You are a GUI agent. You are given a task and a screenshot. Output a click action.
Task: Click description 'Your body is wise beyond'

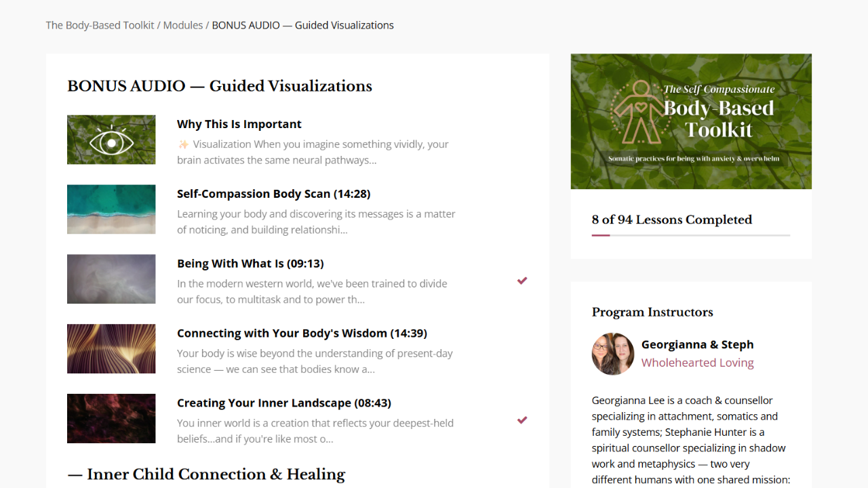pyautogui.click(x=315, y=361)
